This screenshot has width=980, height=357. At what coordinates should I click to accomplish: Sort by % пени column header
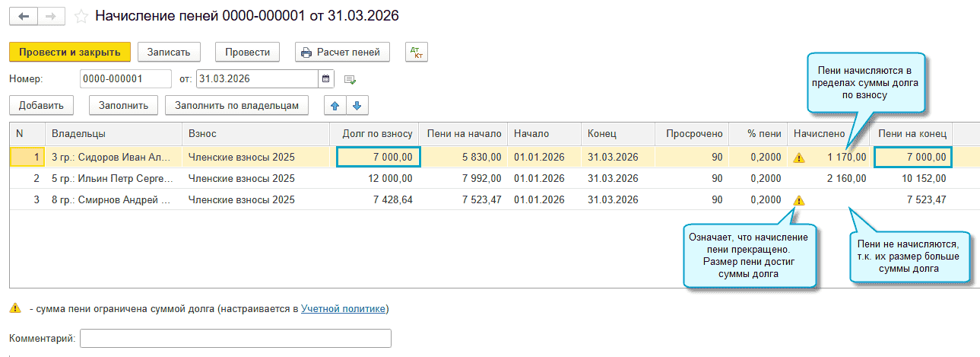pos(758,133)
